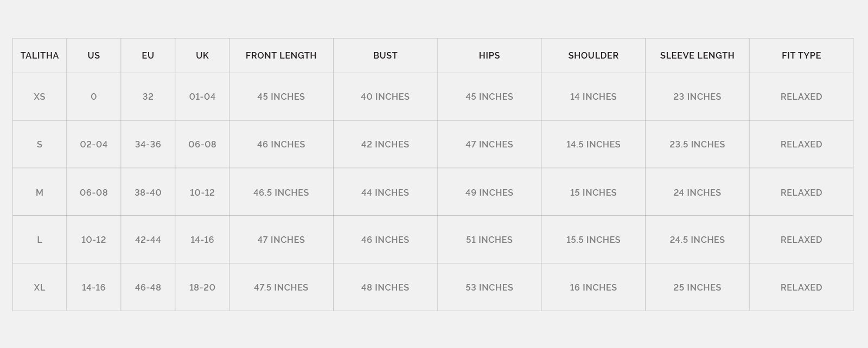This screenshot has width=868, height=348.
Task: Click the FIT TYPE header
Action: (801, 55)
